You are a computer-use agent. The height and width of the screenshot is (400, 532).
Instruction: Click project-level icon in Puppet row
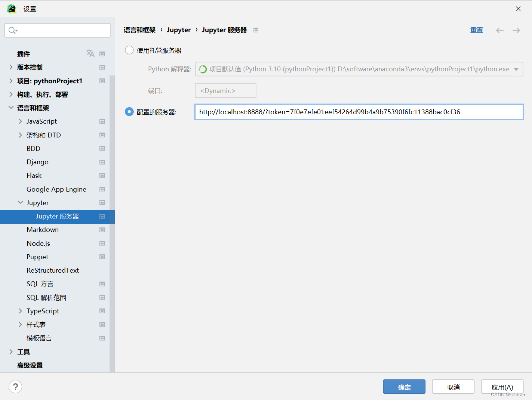[102, 257]
